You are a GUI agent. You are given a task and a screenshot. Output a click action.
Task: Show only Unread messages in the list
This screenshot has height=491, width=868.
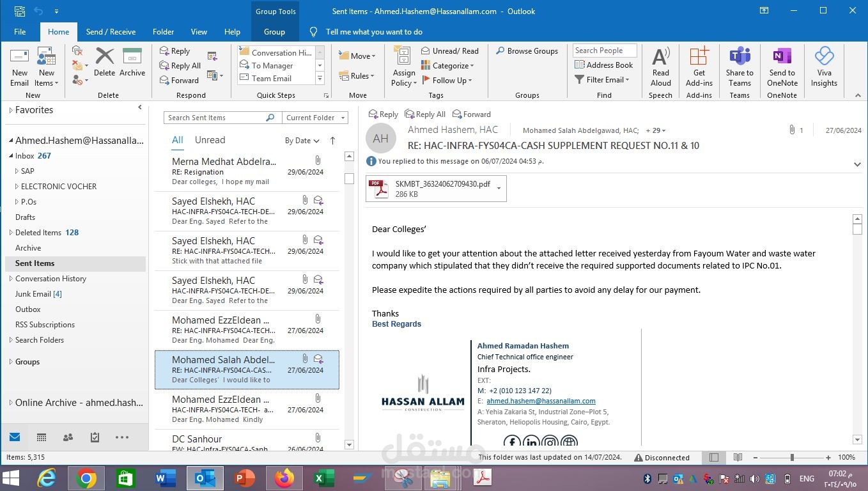pyautogui.click(x=210, y=140)
